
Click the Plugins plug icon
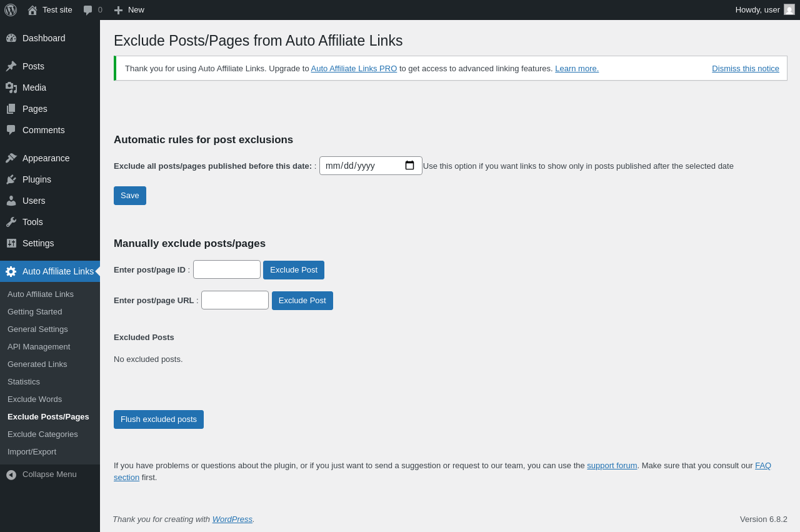tap(11, 179)
